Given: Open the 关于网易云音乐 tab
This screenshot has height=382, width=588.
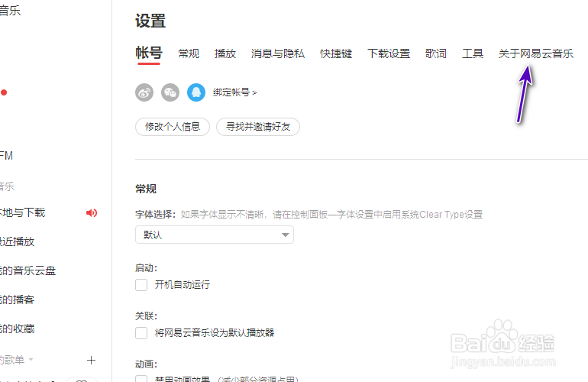Looking at the screenshot, I should point(536,53).
